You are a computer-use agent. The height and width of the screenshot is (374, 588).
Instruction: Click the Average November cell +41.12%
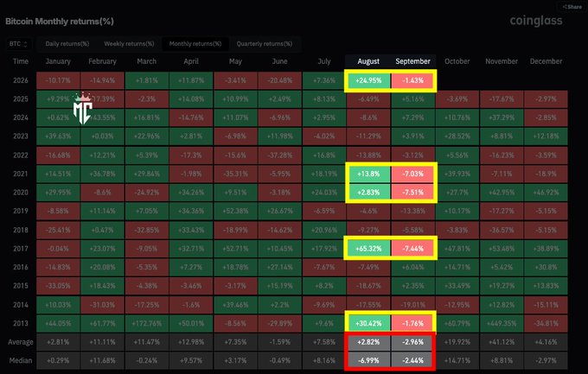click(502, 342)
